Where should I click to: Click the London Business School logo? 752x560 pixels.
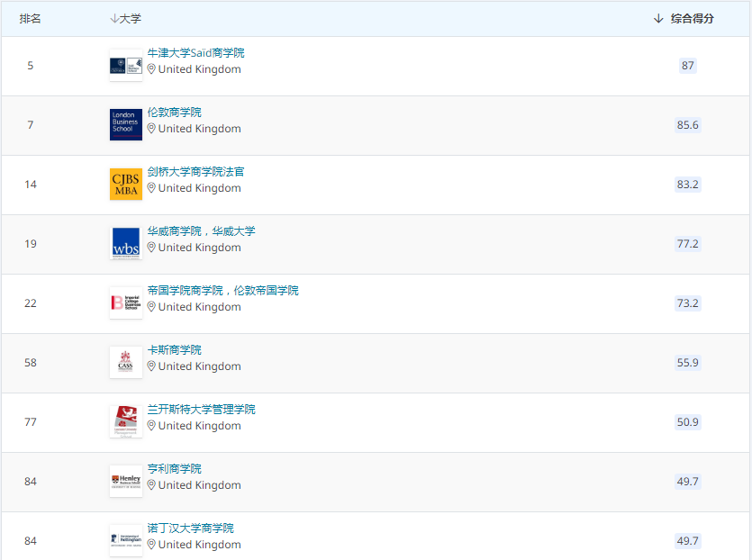click(126, 124)
